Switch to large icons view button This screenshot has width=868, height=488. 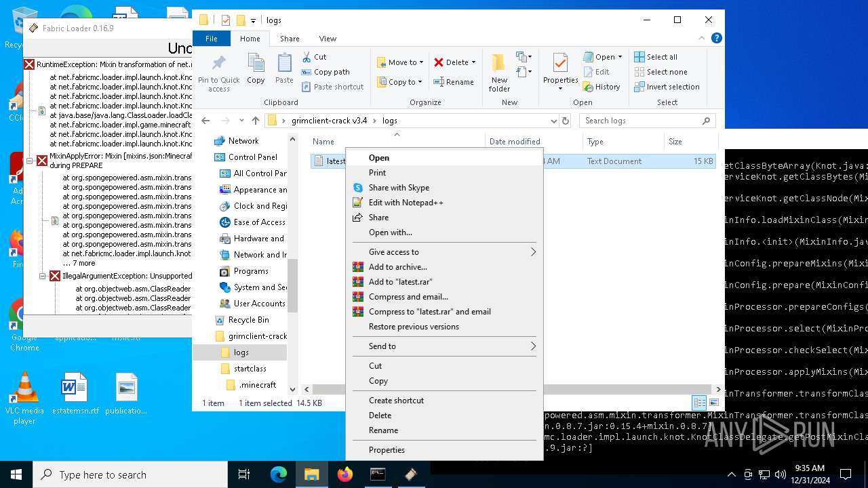click(713, 403)
